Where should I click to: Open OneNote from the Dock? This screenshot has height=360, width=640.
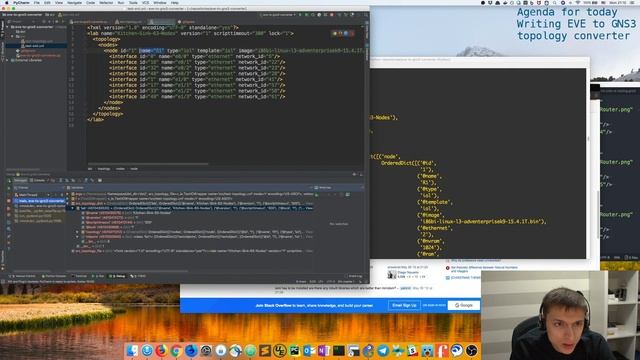[324, 350]
